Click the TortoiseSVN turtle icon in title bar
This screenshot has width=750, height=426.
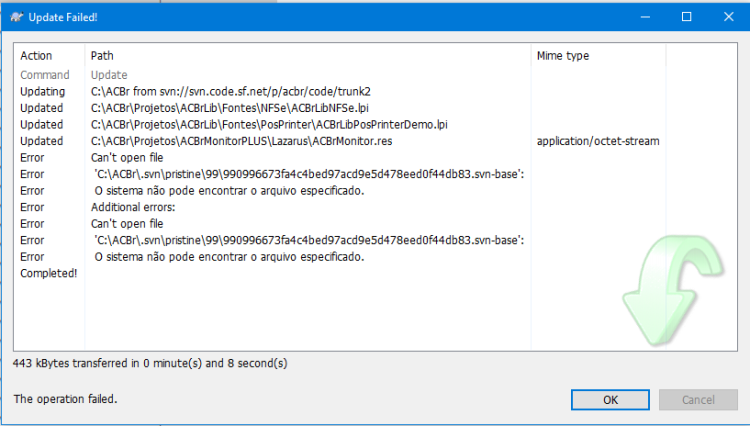[16, 17]
